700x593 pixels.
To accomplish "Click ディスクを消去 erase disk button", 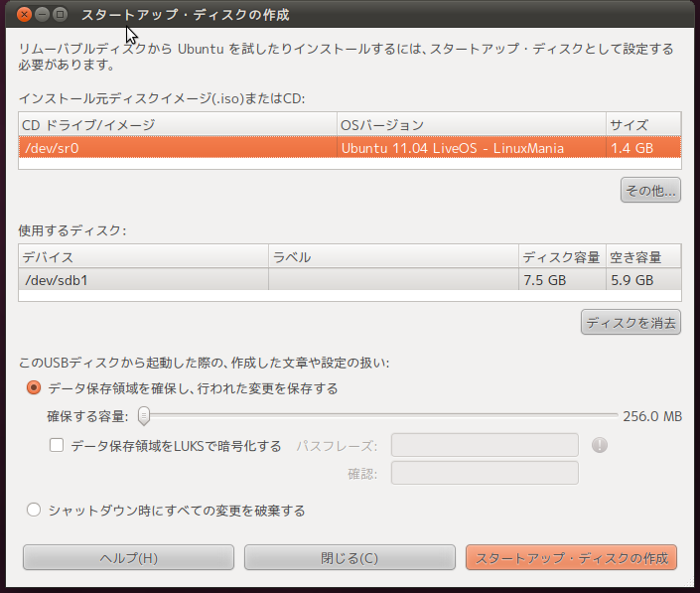I will pyautogui.click(x=630, y=323).
